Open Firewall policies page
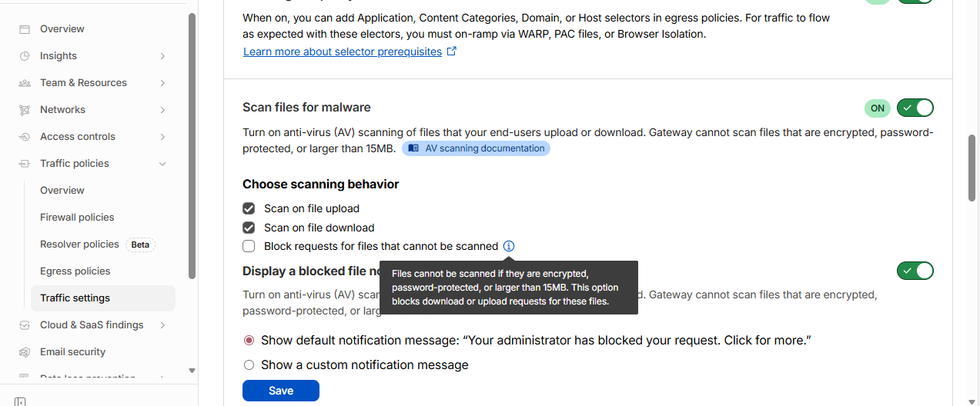Image resolution: width=980 pixels, height=406 pixels. point(77,218)
